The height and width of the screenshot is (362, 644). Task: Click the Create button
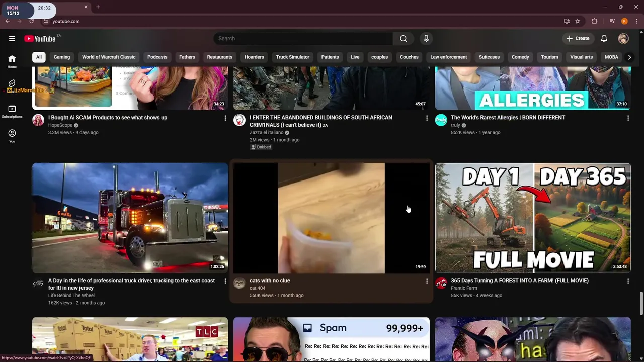pos(578,39)
